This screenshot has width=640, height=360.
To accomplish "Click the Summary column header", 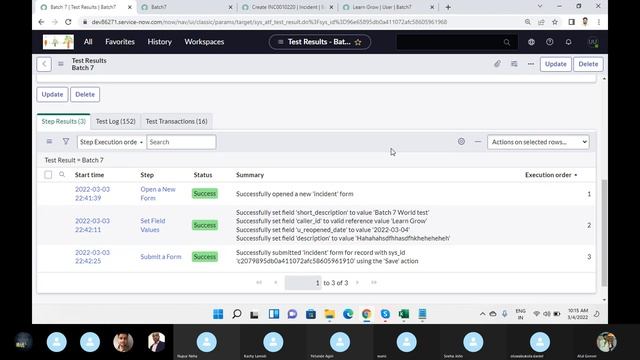I will point(250,175).
